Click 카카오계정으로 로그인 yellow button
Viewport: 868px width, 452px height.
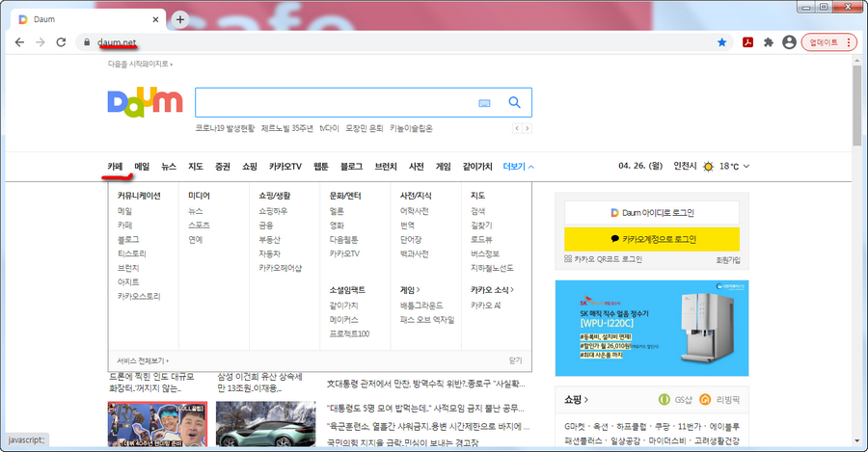tap(652, 239)
